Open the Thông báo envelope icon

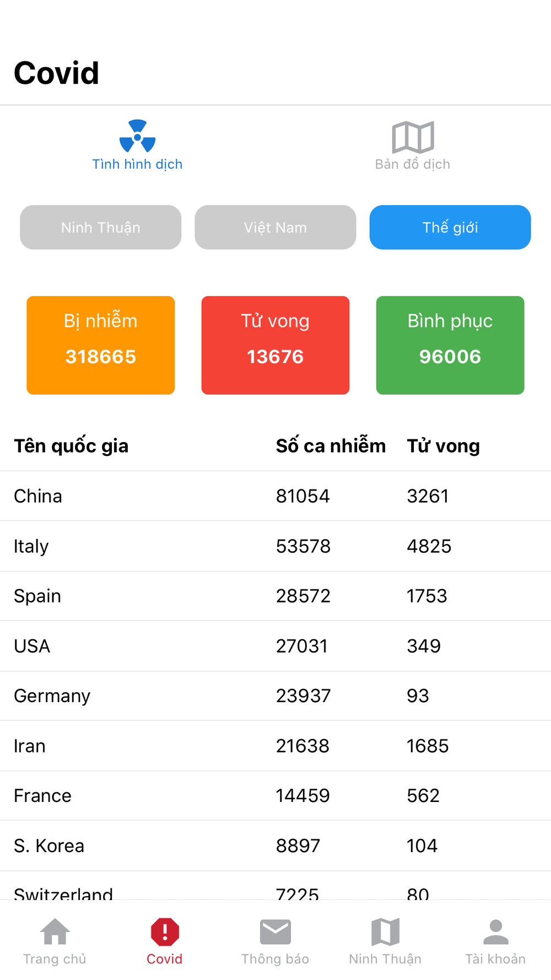[x=275, y=931]
